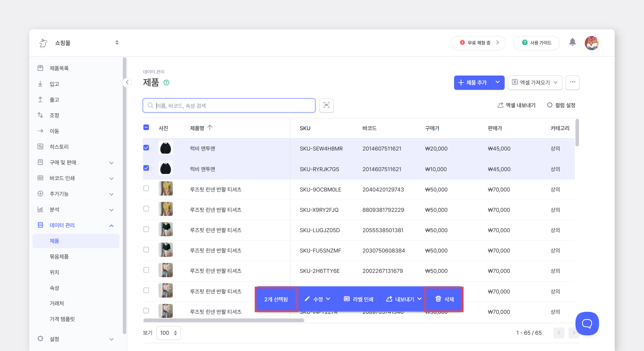The height and width of the screenshot is (351, 644).
Task: Open thumbnail of SKU-SEW4H8MR product
Action: (x=166, y=148)
